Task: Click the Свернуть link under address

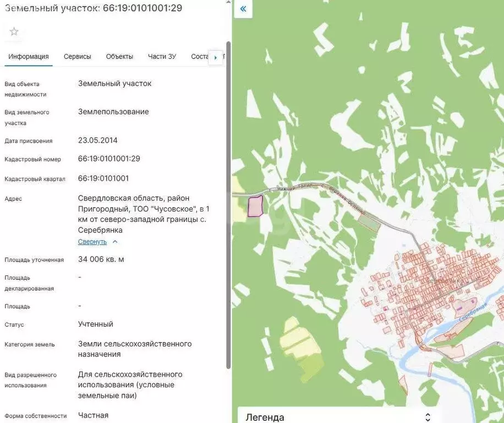Action: point(92,242)
